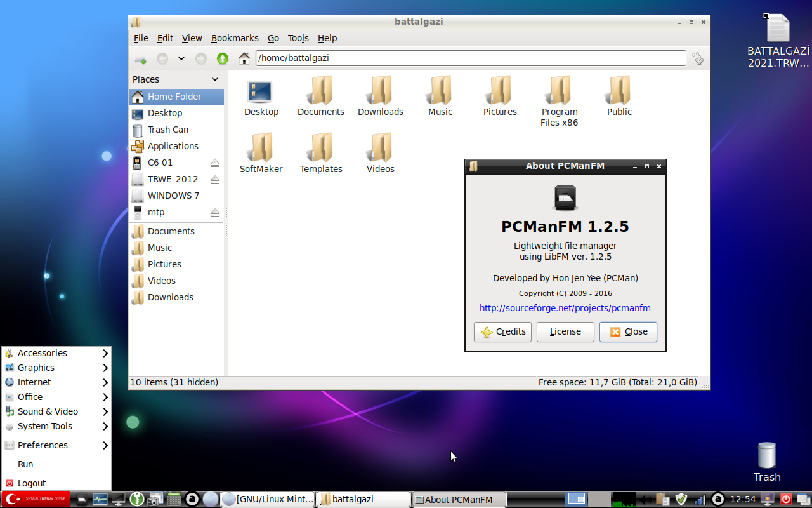Screen dimensions: 812x508
Task: Expand the Sound & Video submenu
Action: tap(56, 411)
